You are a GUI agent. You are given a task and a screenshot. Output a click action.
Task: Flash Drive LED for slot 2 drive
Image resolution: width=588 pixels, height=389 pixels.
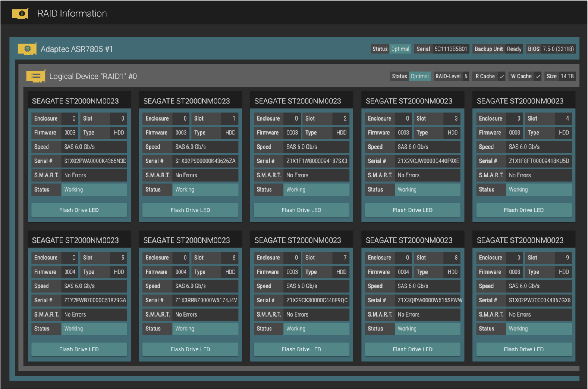[301, 210]
